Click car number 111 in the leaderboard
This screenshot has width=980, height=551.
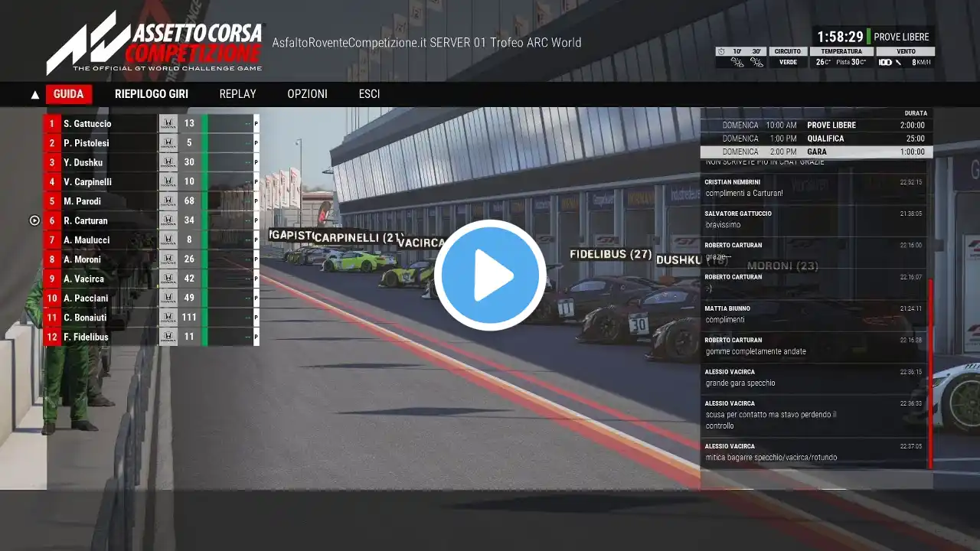[x=189, y=318]
